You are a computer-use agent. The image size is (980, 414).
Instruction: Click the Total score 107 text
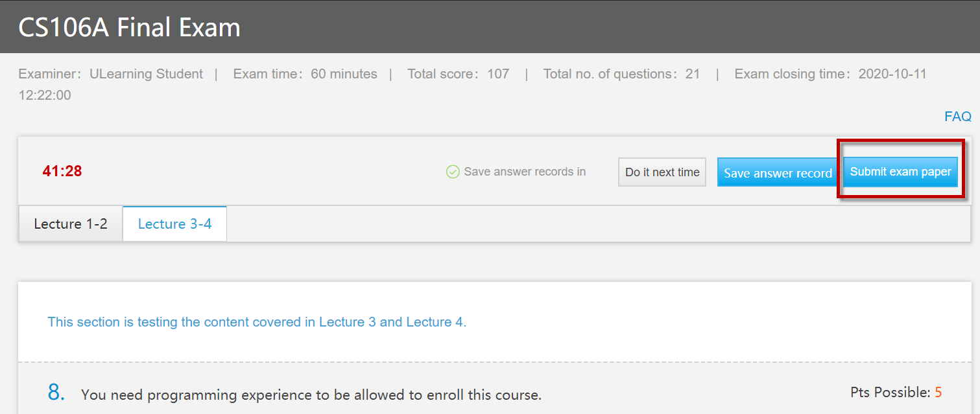click(x=458, y=74)
